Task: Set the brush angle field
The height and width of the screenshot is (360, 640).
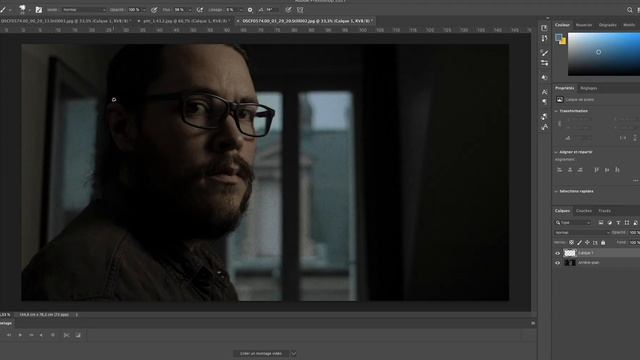Action: point(271,10)
